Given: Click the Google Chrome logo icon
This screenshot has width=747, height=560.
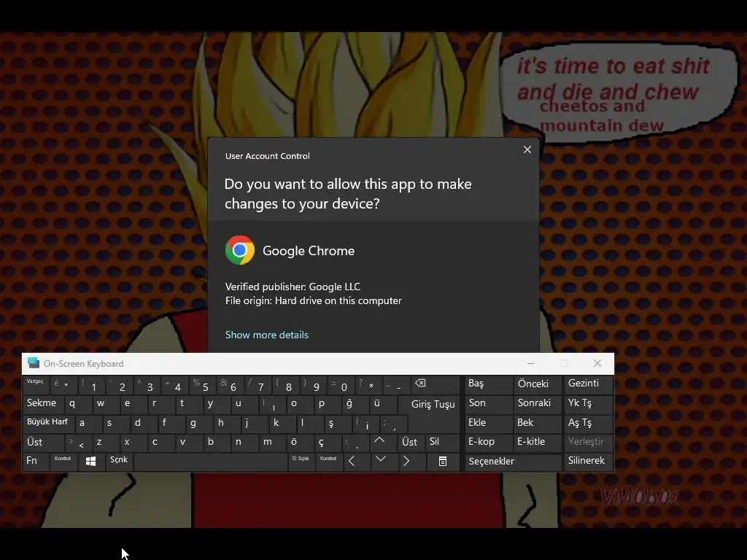Looking at the screenshot, I should 239,250.
